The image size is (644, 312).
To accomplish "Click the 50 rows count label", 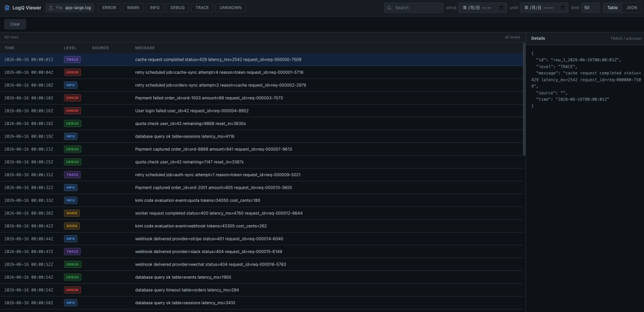I will [11, 38].
